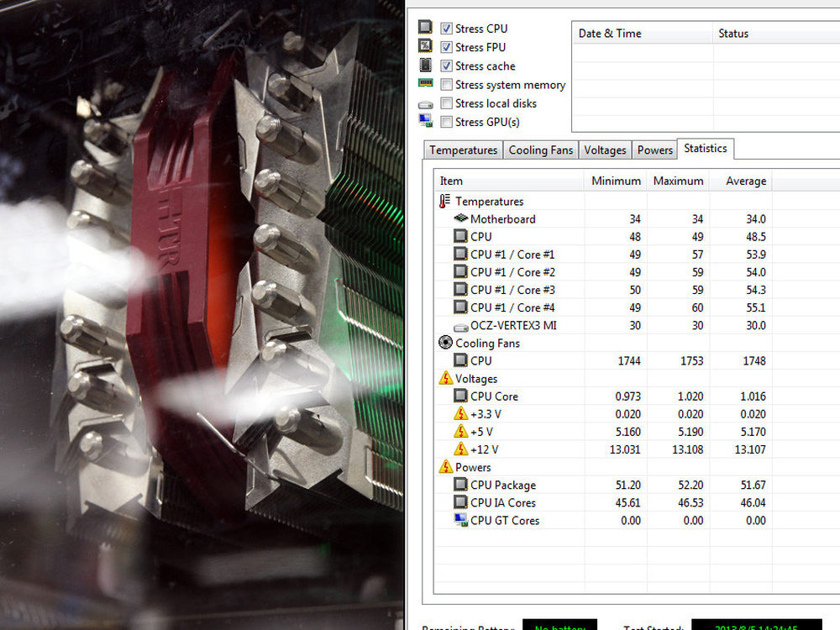The height and width of the screenshot is (630, 840).
Task: Click the FPU icon beside Stress FPU
Action: pos(425,46)
